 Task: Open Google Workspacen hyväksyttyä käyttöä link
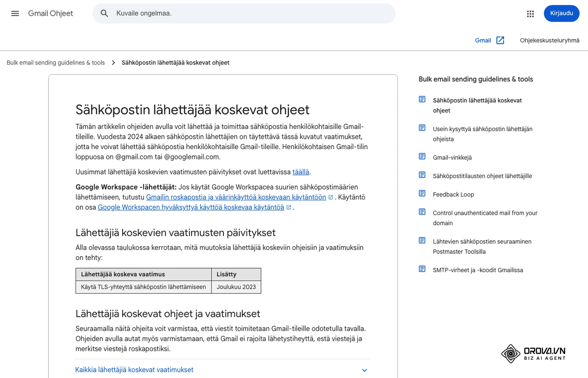pyautogui.click(x=191, y=207)
